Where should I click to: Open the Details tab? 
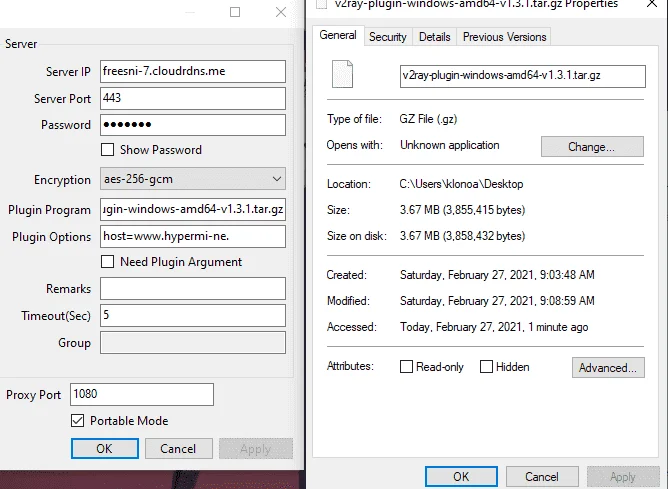(435, 37)
